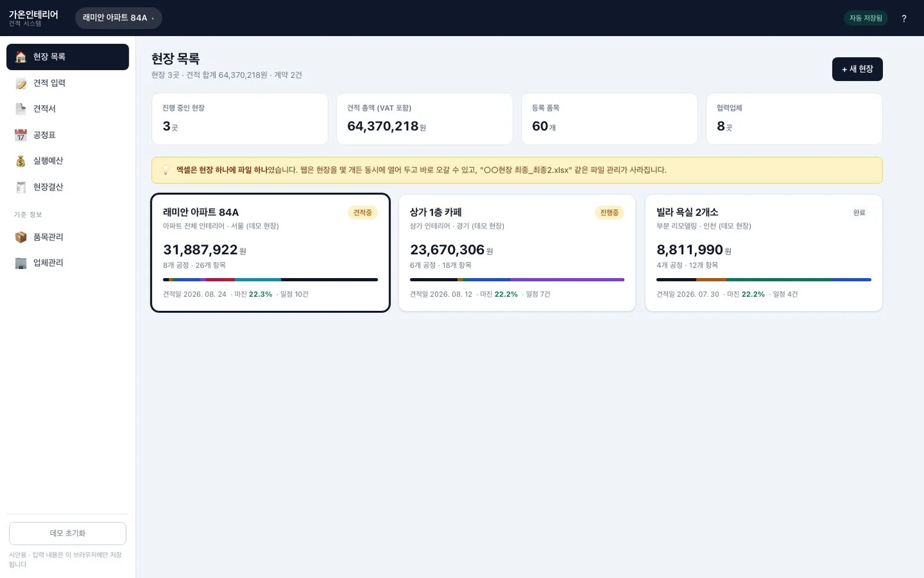The image size is (924, 578).
Task: Click the house icon beside 현장 목록
Action: (21, 57)
